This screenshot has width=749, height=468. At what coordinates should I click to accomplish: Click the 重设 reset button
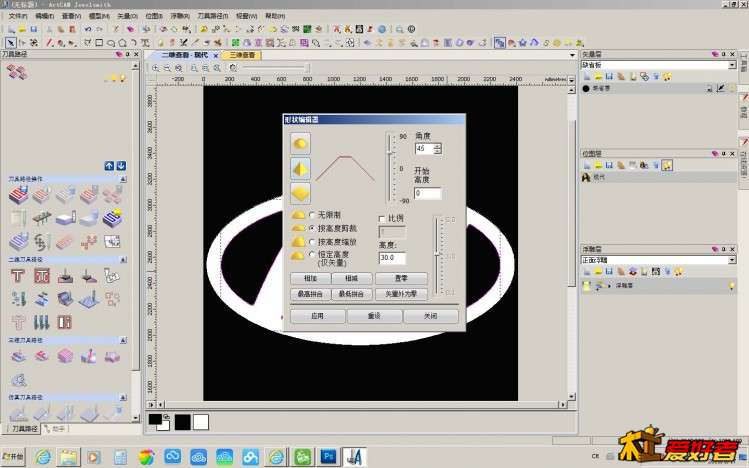point(374,316)
